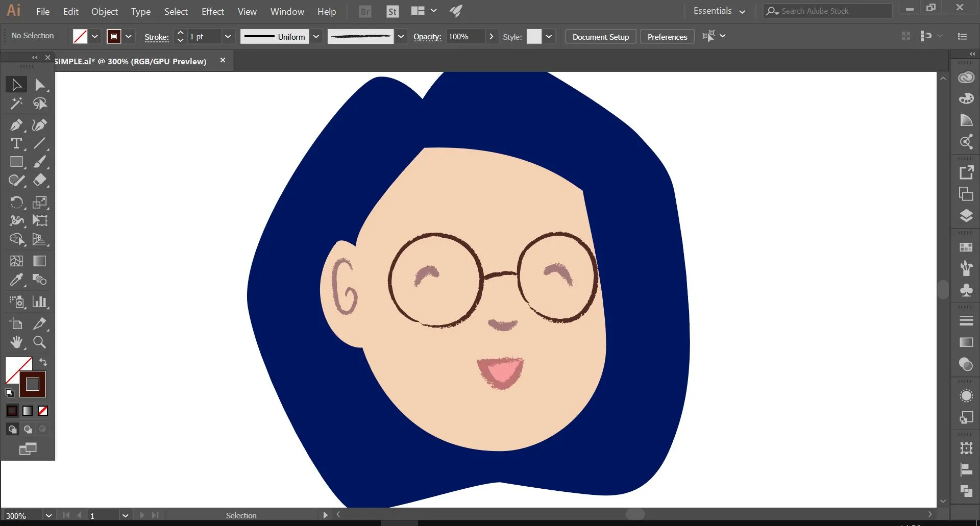980x526 pixels.
Task: Reset to default fill and stroke
Action: (x=9, y=393)
